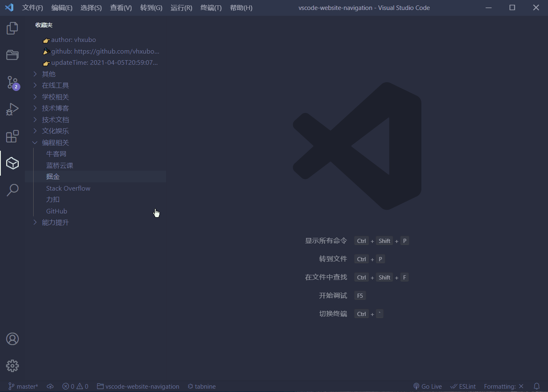548x392 pixels.
Task: Click vscode-website-navigation folder in status bar
Action: tap(138, 386)
